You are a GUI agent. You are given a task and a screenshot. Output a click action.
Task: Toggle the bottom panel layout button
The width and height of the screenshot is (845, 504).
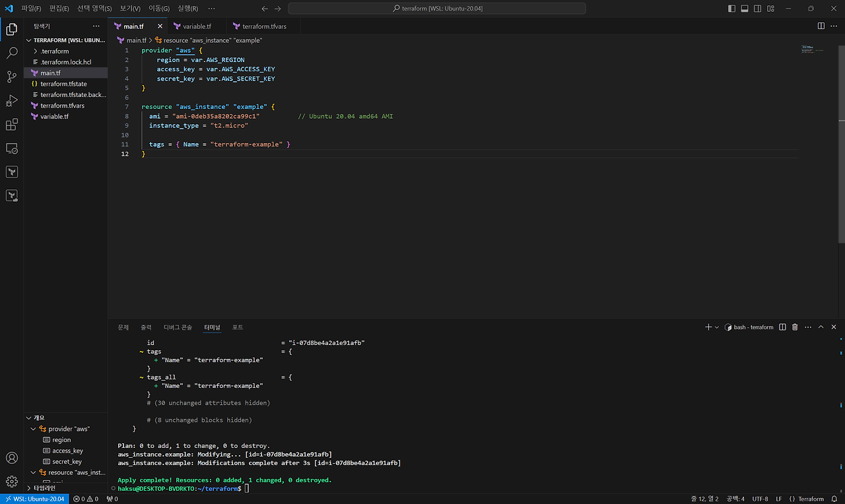pyautogui.click(x=744, y=9)
